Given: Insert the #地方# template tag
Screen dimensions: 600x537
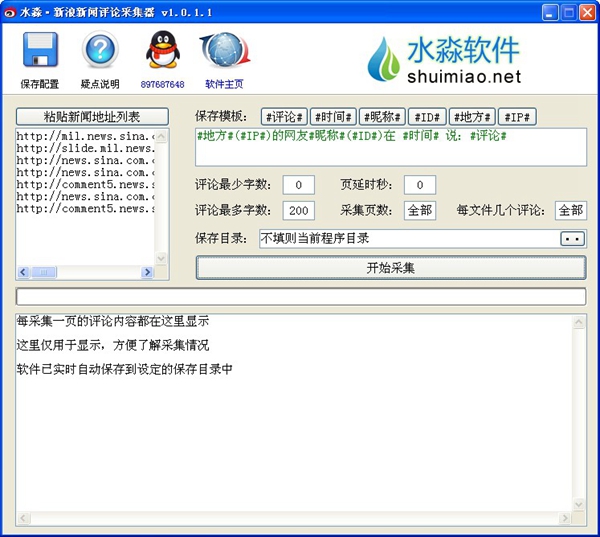Looking at the screenshot, I should click(472, 117).
